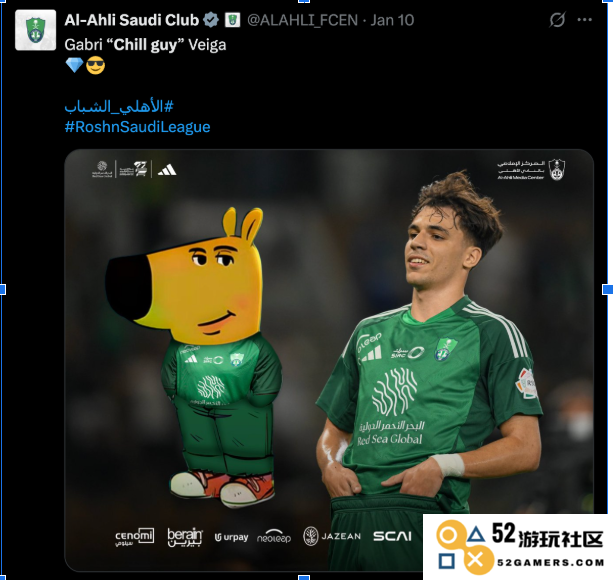Viewport: 613px width, 580px height.
Task: Click the berain sponsor logo
Action: pos(185,537)
